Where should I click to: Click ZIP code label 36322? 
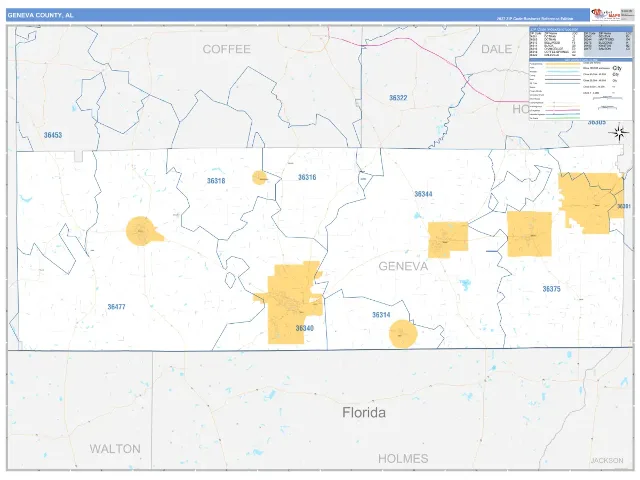(398, 98)
